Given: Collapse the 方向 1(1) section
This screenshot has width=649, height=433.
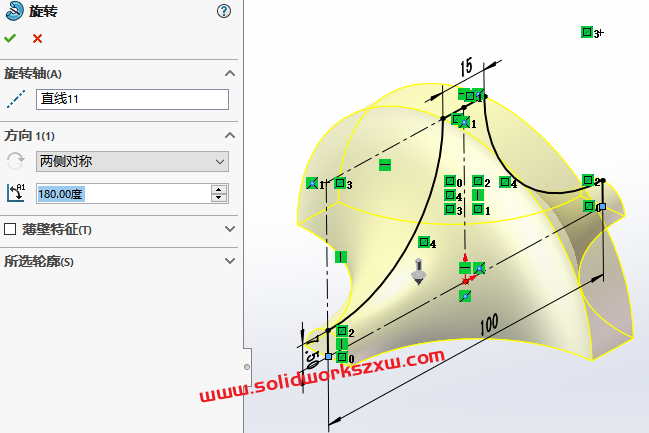Looking at the screenshot, I should [x=230, y=135].
